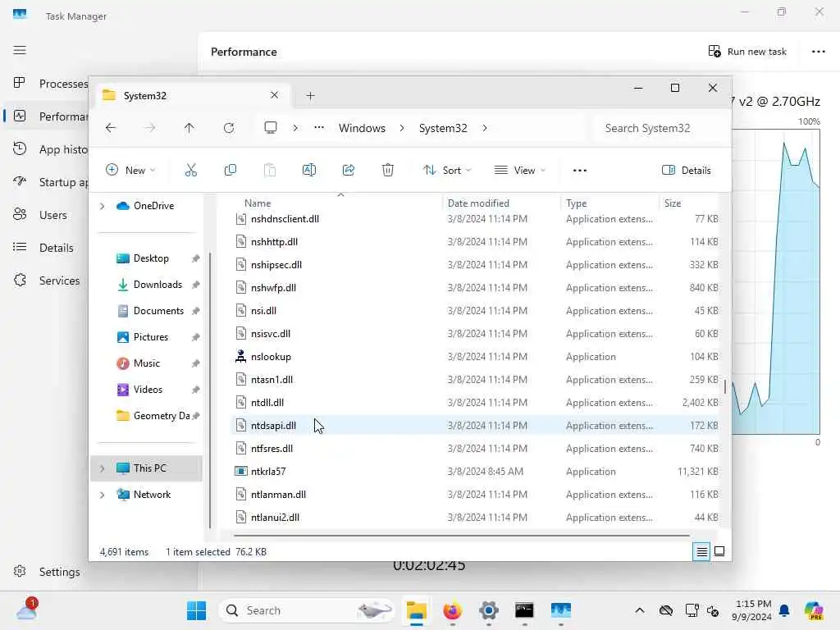840x630 pixels.
Task: Open Settings gear app from the taskbar
Action: [489, 610]
